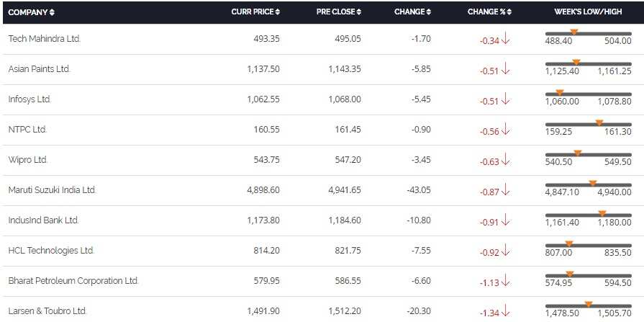Click the CURR PRICE sort arrows

click(278, 12)
